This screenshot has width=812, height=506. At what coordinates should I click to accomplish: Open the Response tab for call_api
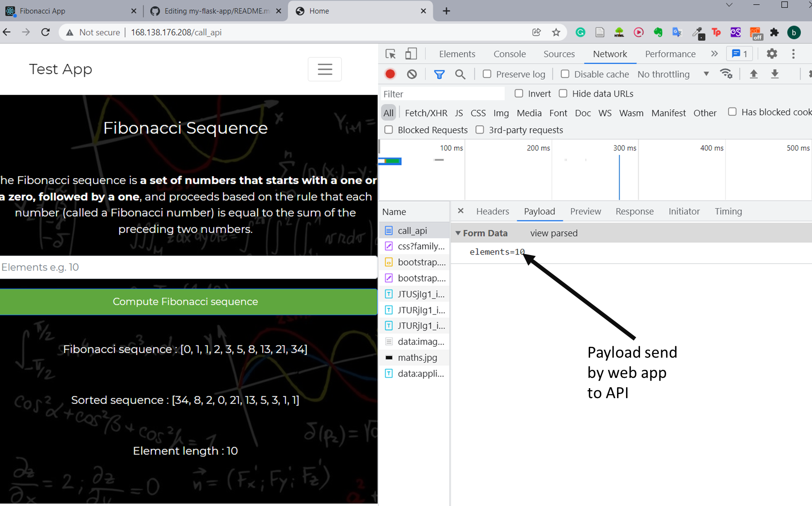(634, 211)
